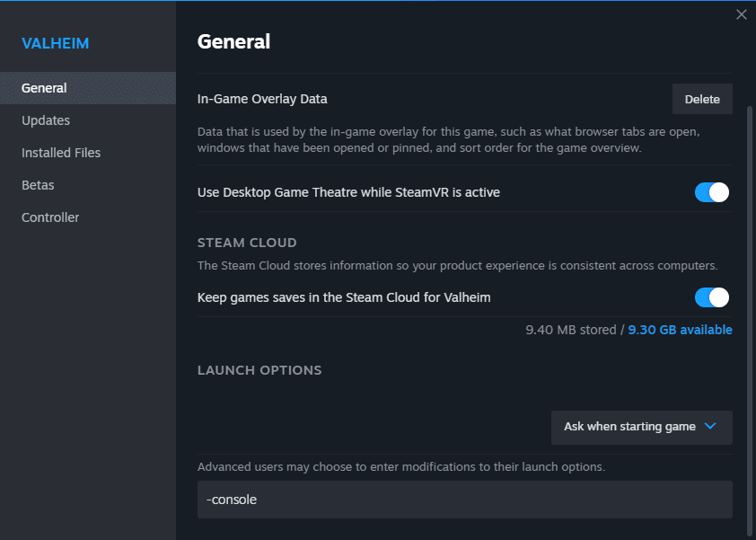Click the In-Game Overlay Data label
The image size is (756, 540).
click(262, 99)
